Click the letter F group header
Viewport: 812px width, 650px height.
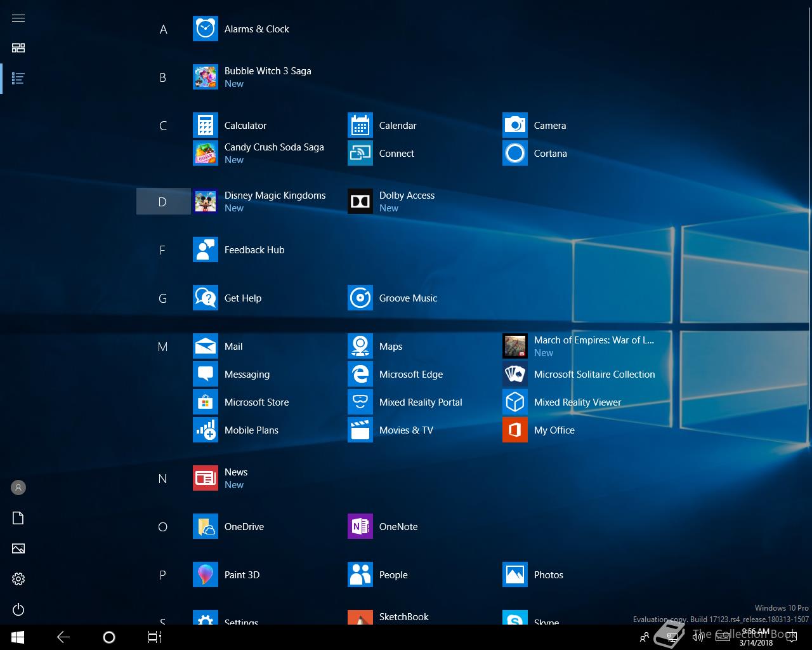pos(163,250)
